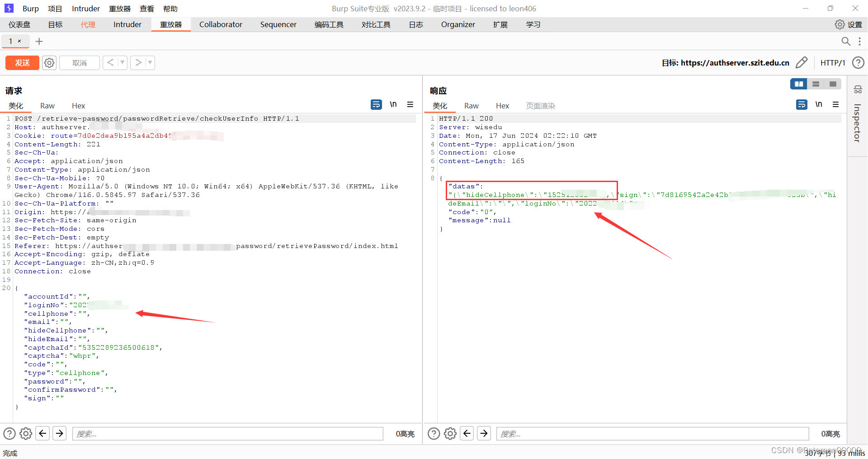Image resolution: width=868 pixels, height=459 pixels.
Task: Toggle response non-printable characters \n
Action: coord(819,104)
